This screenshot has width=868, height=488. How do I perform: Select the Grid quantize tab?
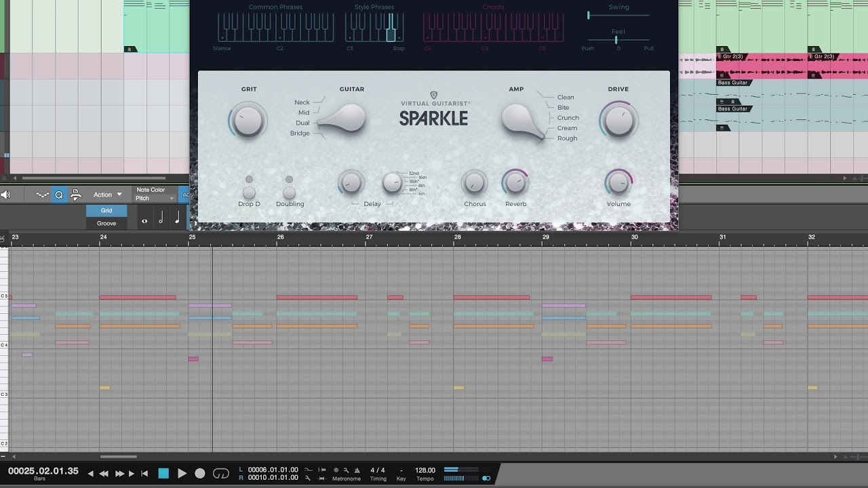(x=106, y=211)
